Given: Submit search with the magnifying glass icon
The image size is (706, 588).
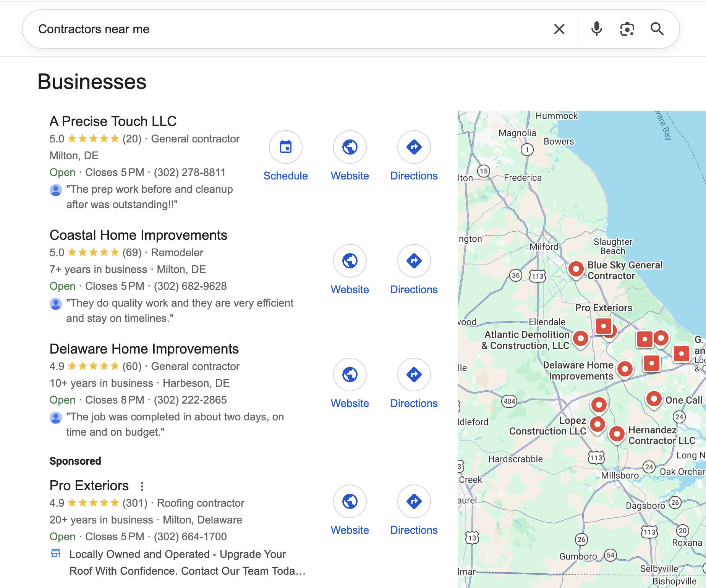Looking at the screenshot, I should click(x=657, y=29).
